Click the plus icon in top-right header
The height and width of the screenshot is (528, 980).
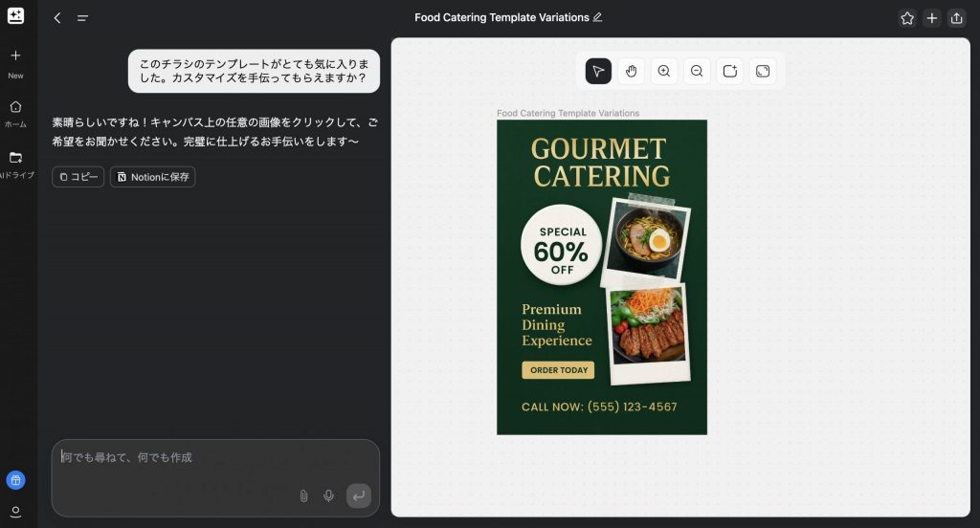[932, 18]
